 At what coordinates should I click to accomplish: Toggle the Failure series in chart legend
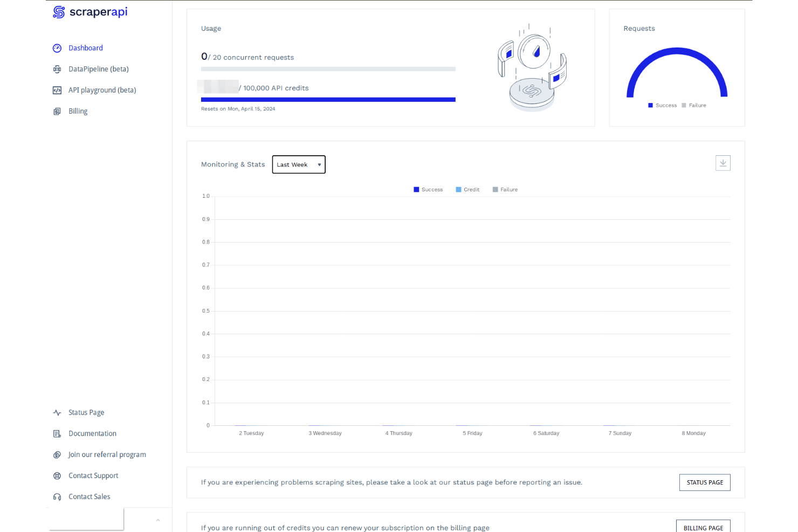505,190
